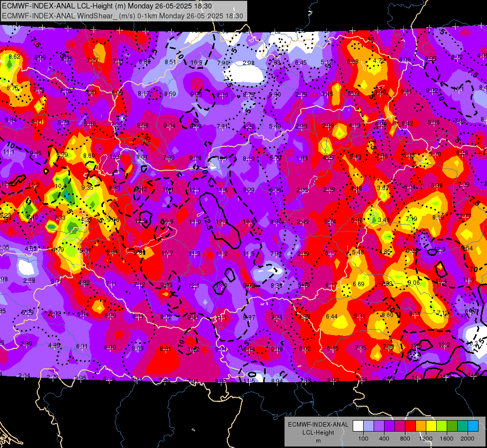Click the wind shear value 3.71

[57, 282]
